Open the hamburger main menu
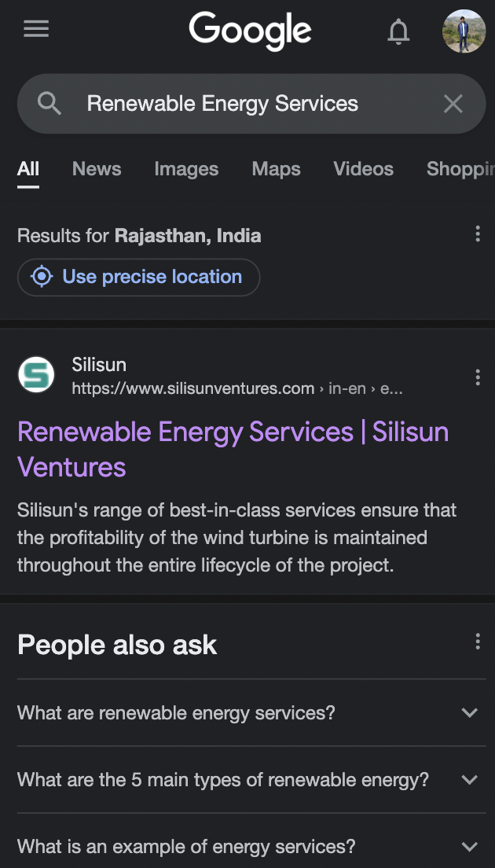 36,30
